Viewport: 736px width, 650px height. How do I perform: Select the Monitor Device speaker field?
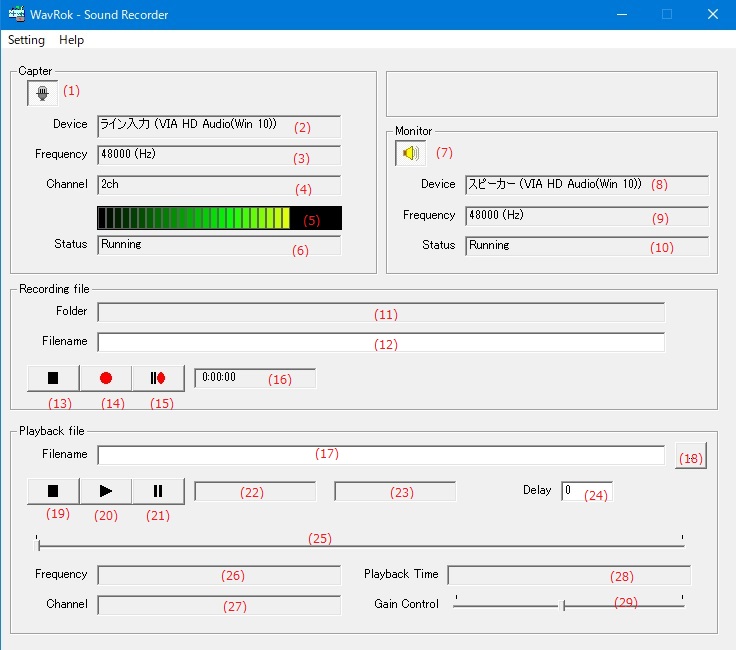pos(587,185)
